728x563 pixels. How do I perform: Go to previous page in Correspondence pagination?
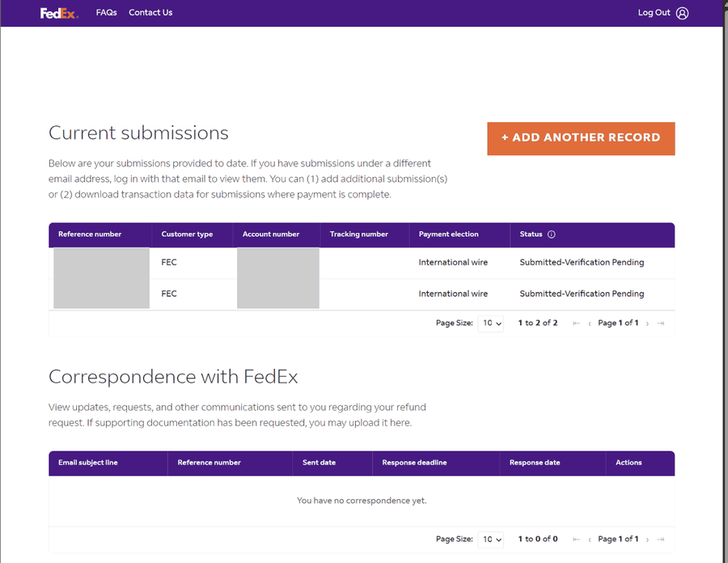click(x=590, y=540)
